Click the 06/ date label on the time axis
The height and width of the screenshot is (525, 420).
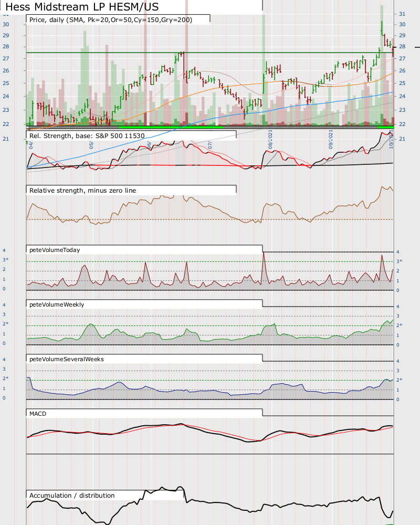pos(149,145)
